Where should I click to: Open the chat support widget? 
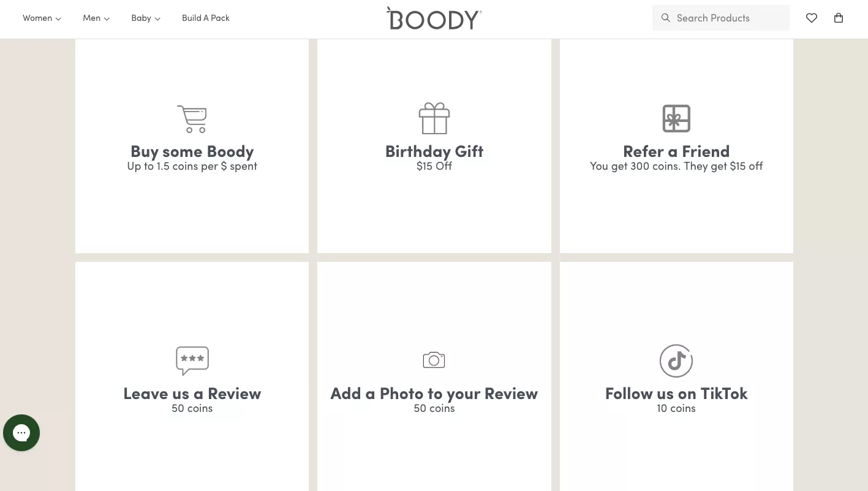21,433
